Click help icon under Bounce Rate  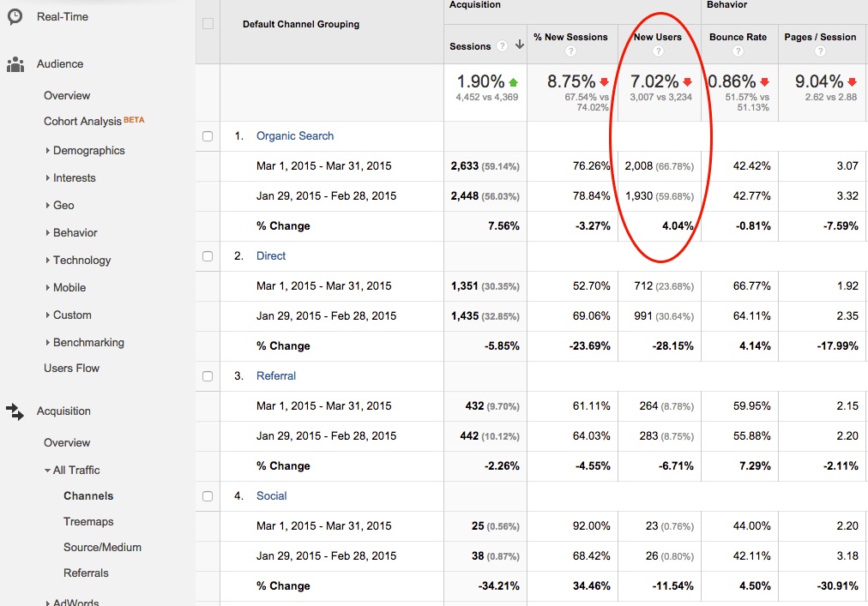tap(738, 51)
